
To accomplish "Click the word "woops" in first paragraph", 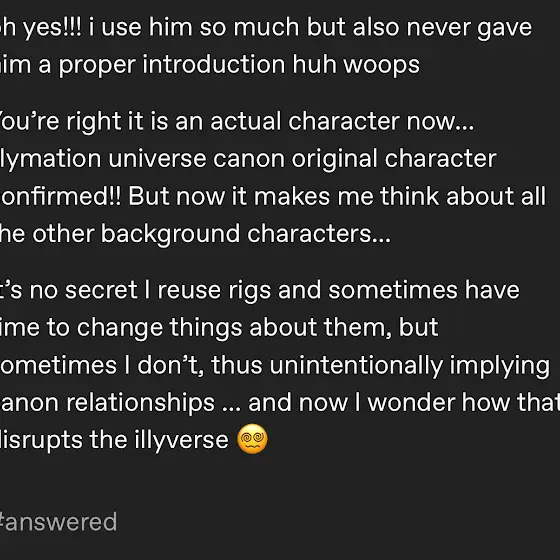I will (381, 65).
